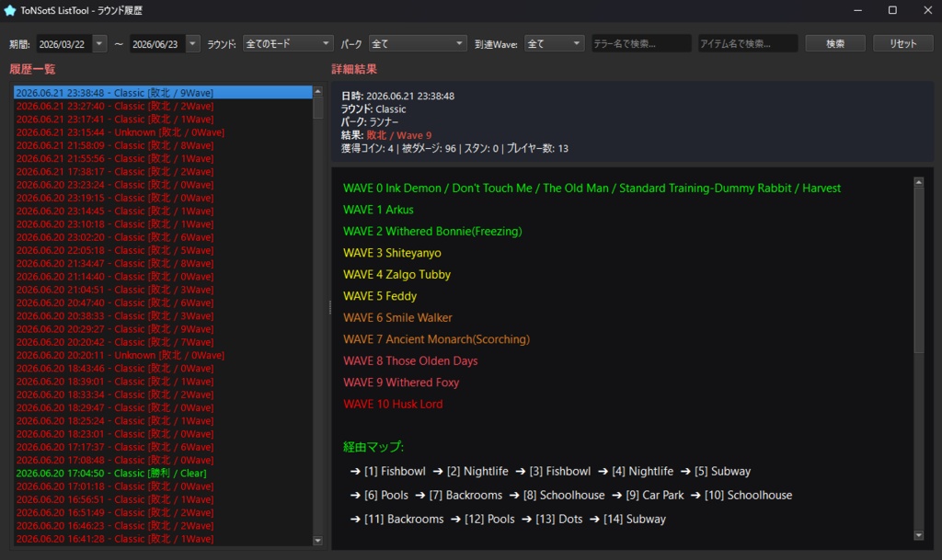Image resolution: width=942 pixels, height=560 pixels.
Task: Click the WAVE 0 Ink Demon line
Action: [x=592, y=188]
